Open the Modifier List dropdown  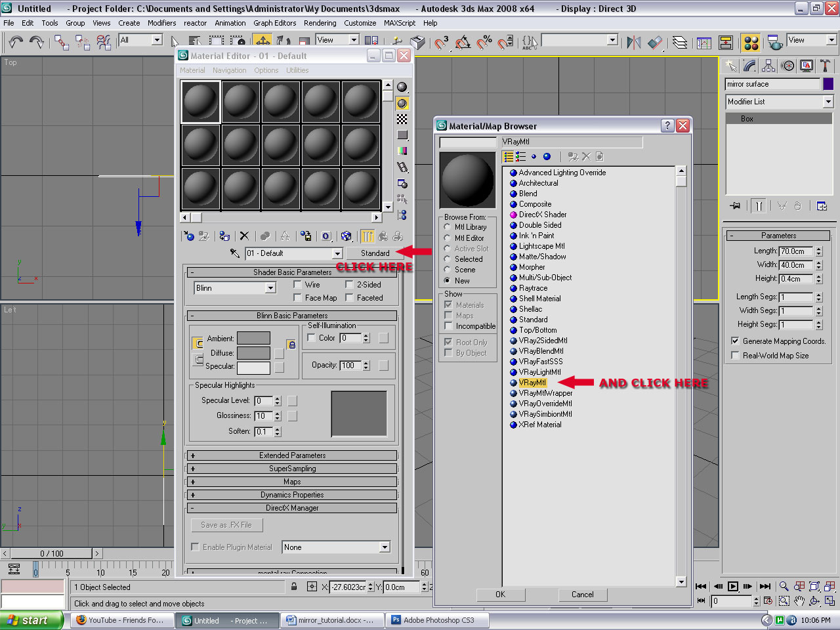pos(828,102)
